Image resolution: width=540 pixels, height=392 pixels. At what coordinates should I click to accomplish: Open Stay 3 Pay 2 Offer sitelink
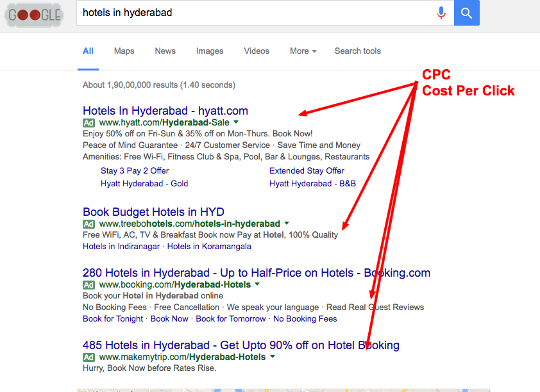pyautogui.click(x=135, y=170)
